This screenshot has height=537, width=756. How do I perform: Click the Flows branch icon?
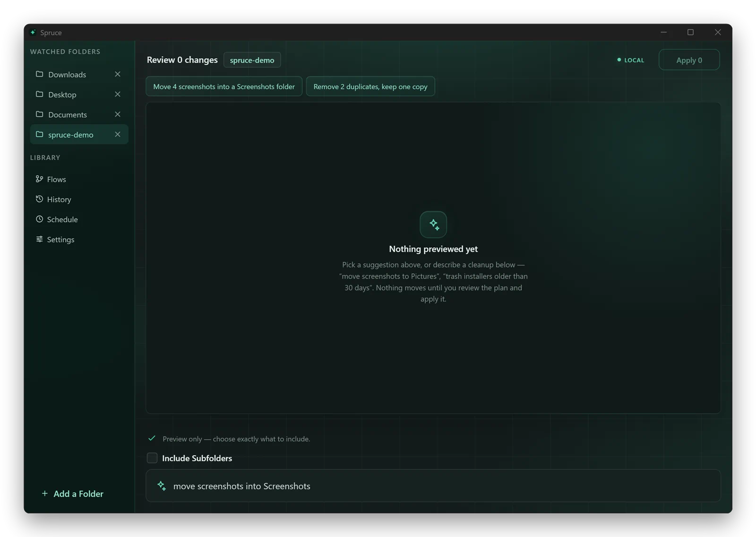[x=39, y=179]
